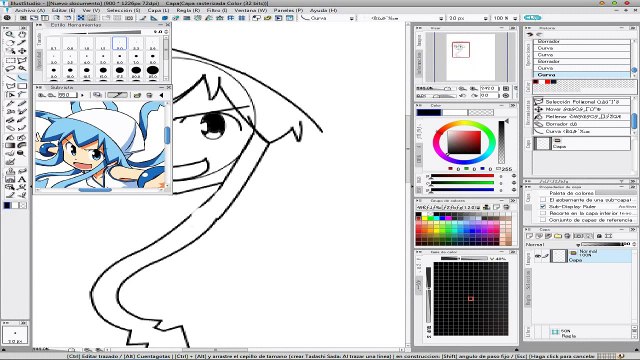Select the Eyedropper tool in toolbox
This screenshot has height=360, width=640.
[22, 42]
